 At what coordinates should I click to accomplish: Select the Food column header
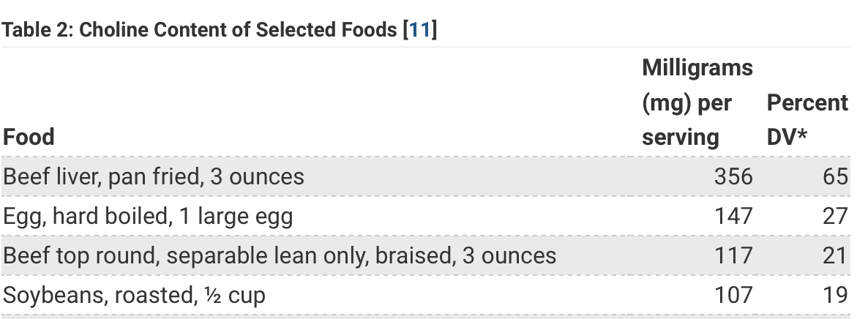(29, 137)
